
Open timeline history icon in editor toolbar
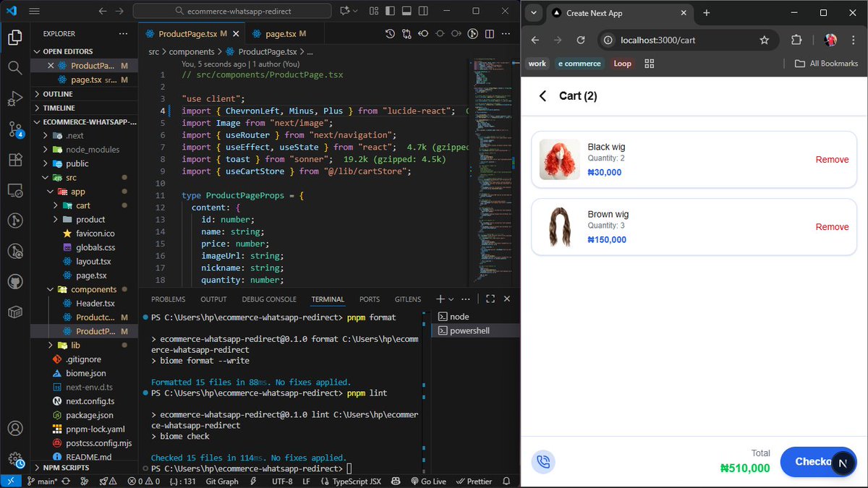pyautogui.click(x=391, y=34)
